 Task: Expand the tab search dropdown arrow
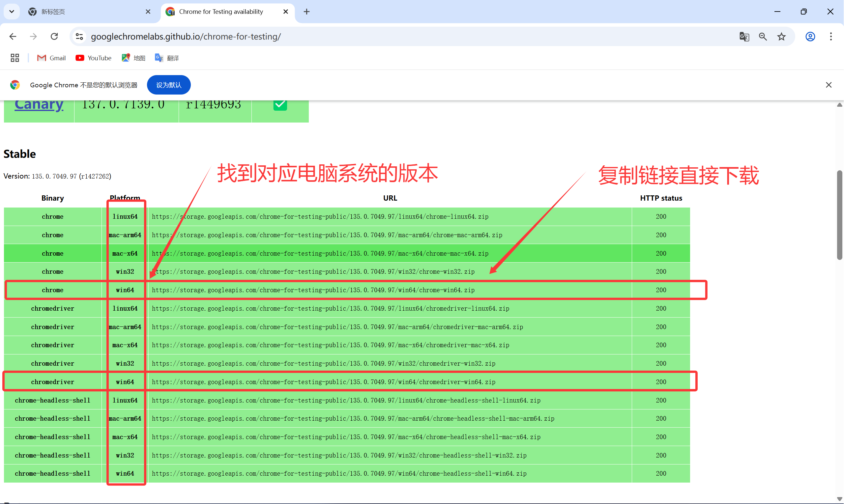coord(12,12)
